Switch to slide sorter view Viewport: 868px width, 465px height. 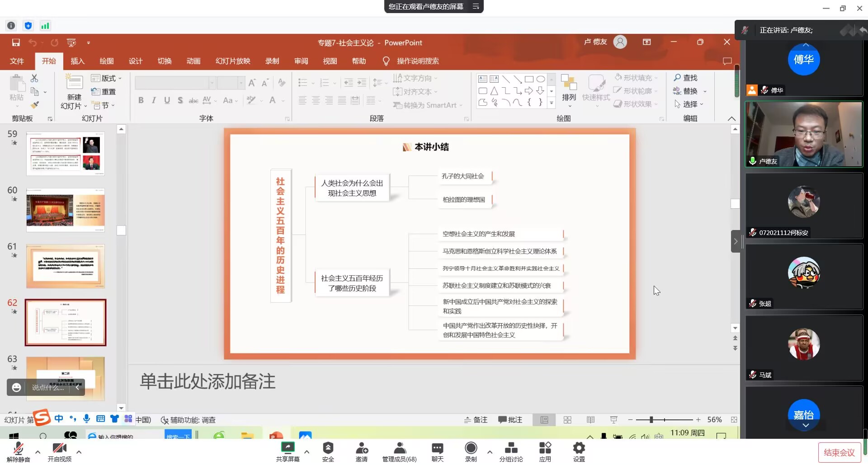coord(567,420)
